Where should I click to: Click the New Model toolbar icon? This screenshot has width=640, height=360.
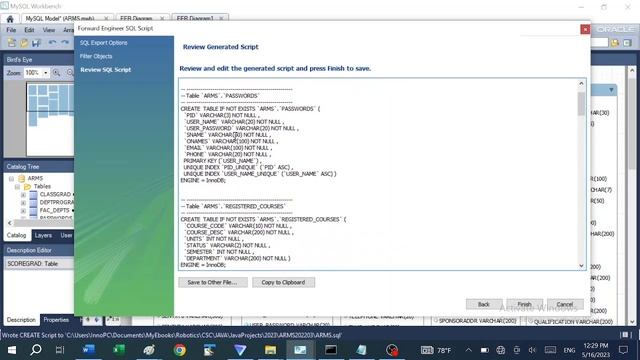[11, 42]
